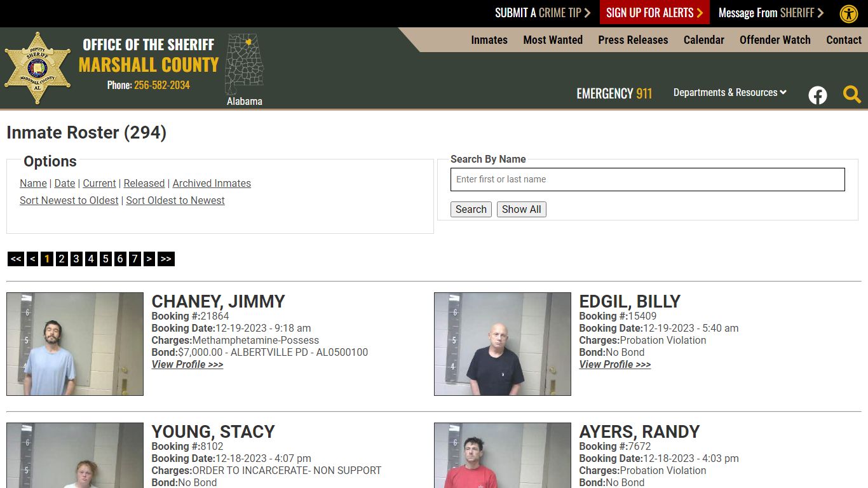Click Booking #:21864 text
Viewport: 868px width, 488px height.
(190, 316)
